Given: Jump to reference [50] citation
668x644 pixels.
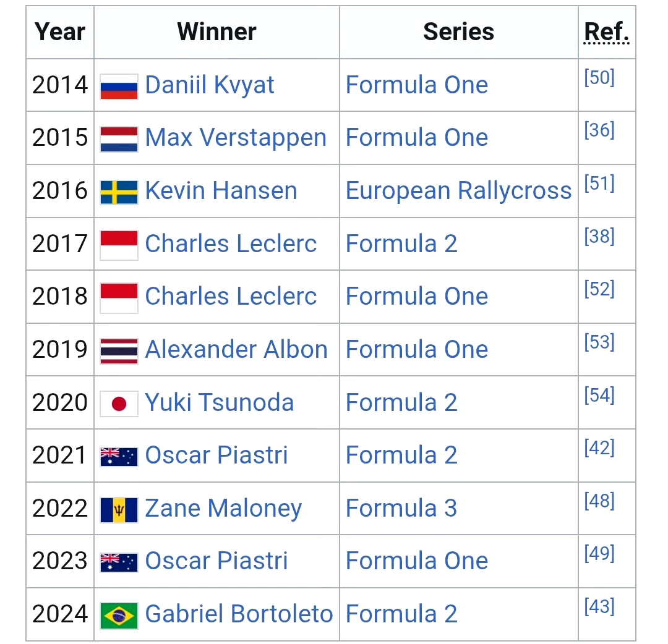Looking at the screenshot, I should (599, 78).
